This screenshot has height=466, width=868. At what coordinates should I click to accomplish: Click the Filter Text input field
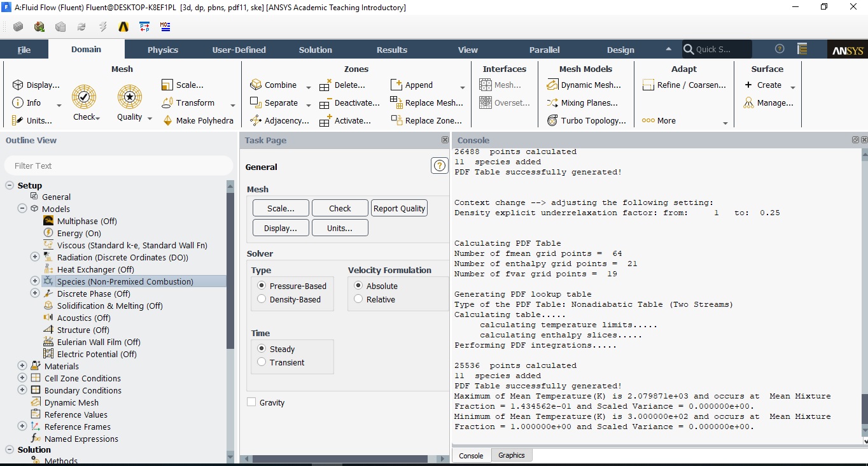point(118,166)
